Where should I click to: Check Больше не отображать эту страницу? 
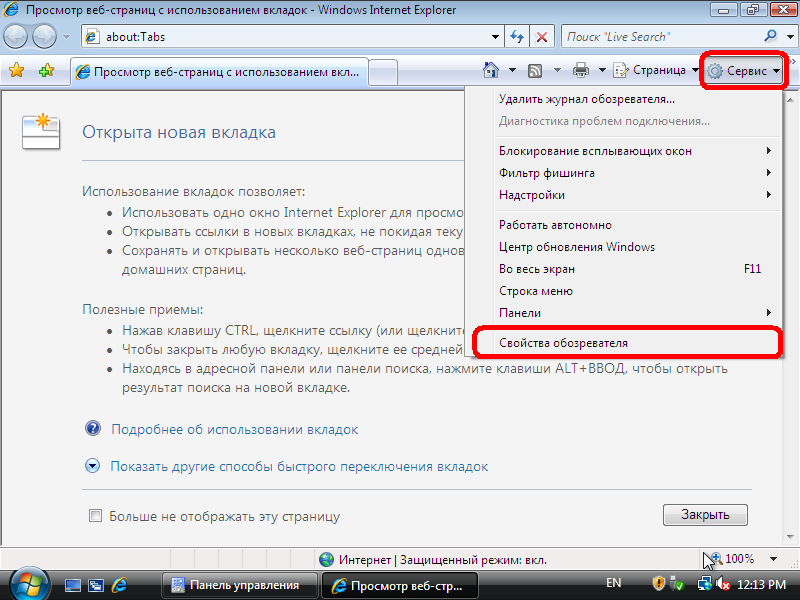pyautogui.click(x=95, y=516)
